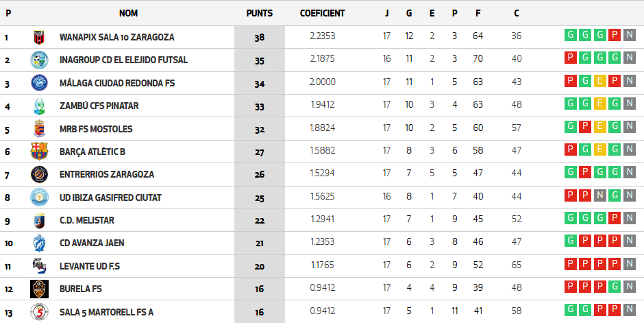This screenshot has width=644, height=323.
Task: Click the first green G result for Wanapix
Action: point(570,35)
